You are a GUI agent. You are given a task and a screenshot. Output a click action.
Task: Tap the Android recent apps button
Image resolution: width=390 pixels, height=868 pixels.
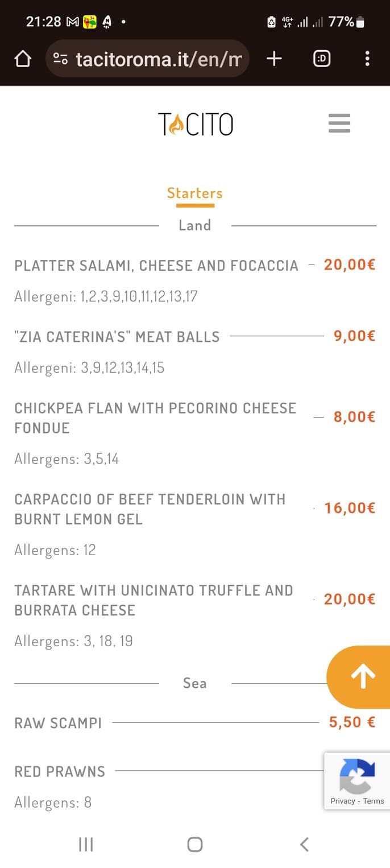point(85,845)
